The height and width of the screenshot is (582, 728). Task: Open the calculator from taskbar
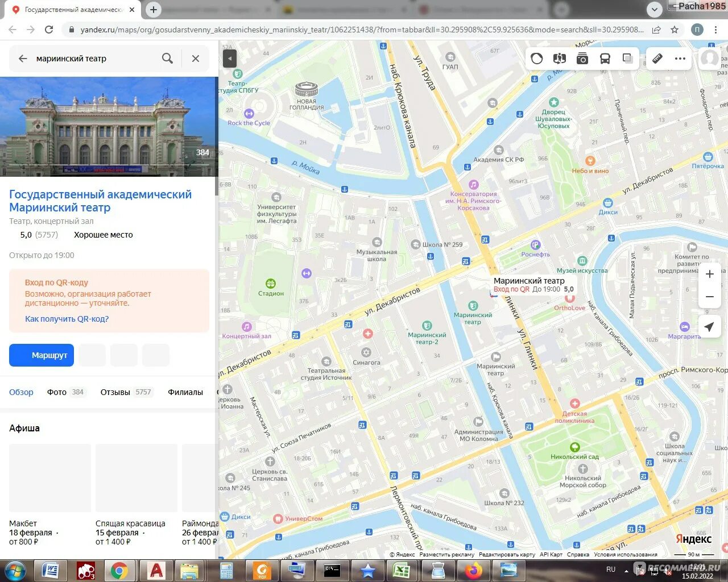(x=226, y=571)
